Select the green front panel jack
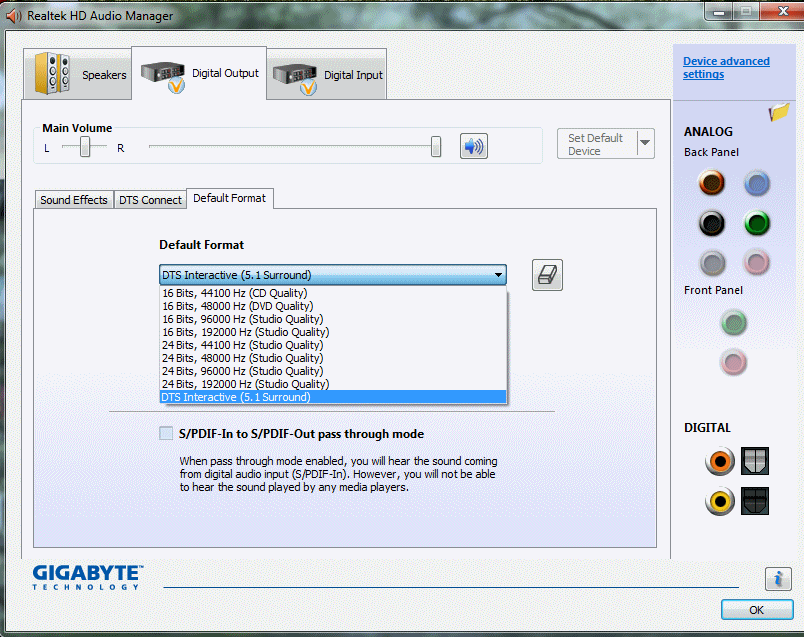The image size is (804, 637). pyautogui.click(x=734, y=323)
